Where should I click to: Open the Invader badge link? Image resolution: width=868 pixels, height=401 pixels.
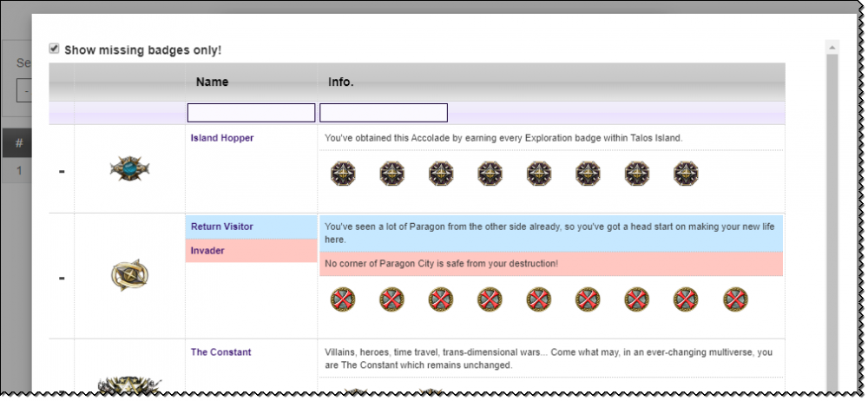tap(208, 251)
